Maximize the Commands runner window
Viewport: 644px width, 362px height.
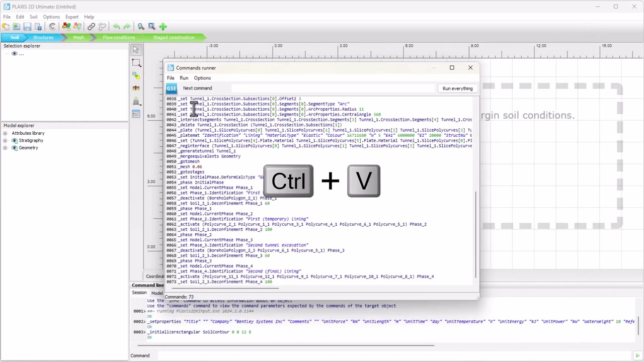452,68
